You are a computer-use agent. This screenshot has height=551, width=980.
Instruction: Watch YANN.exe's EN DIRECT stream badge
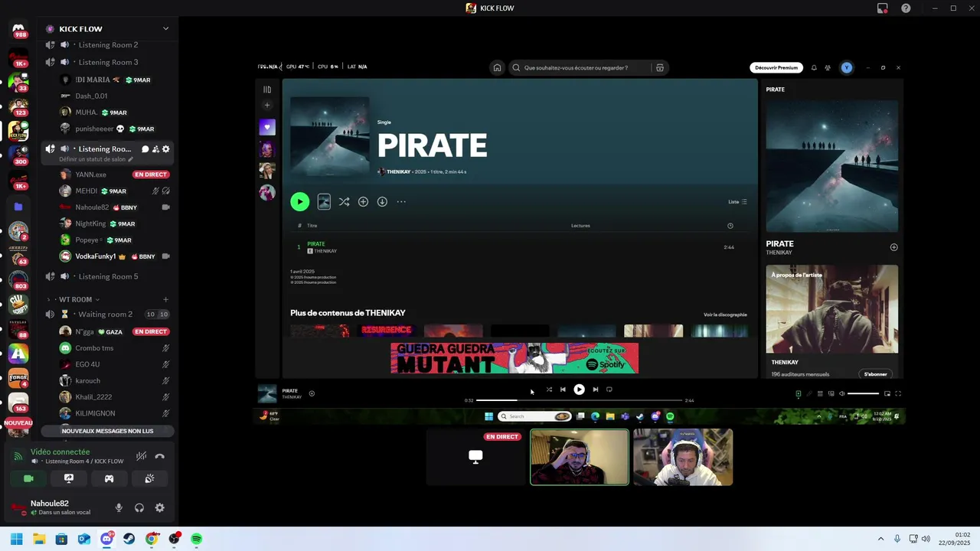151,174
